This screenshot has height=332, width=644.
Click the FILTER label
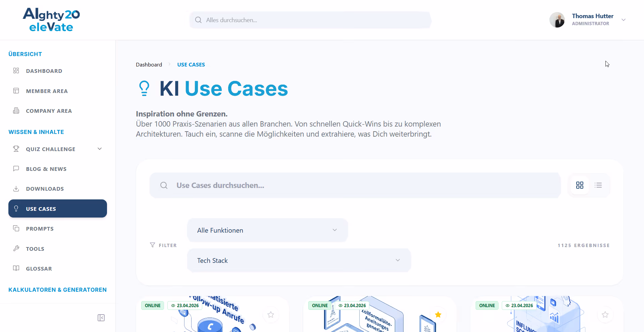pos(168,245)
